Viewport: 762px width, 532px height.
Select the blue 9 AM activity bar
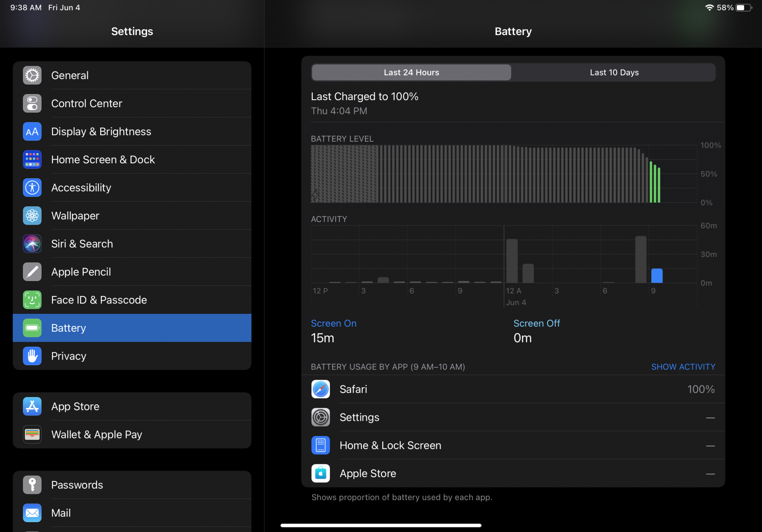tap(656, 276)
